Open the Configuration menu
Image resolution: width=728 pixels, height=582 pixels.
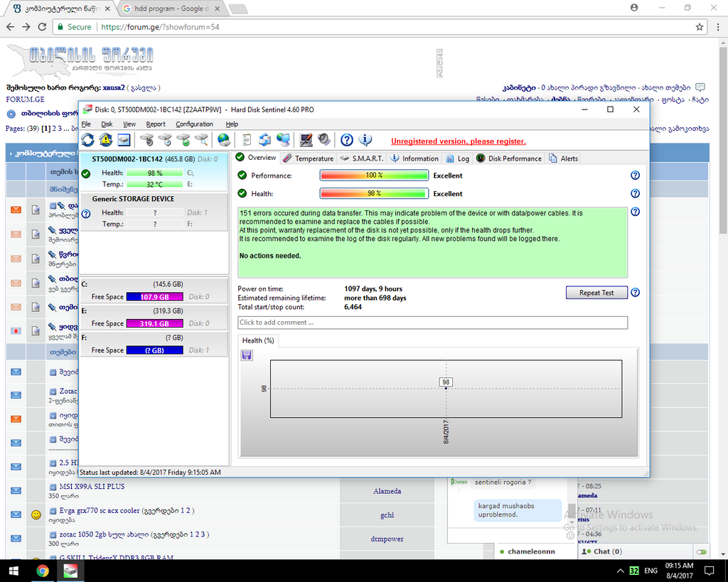(x=194, y=124)
